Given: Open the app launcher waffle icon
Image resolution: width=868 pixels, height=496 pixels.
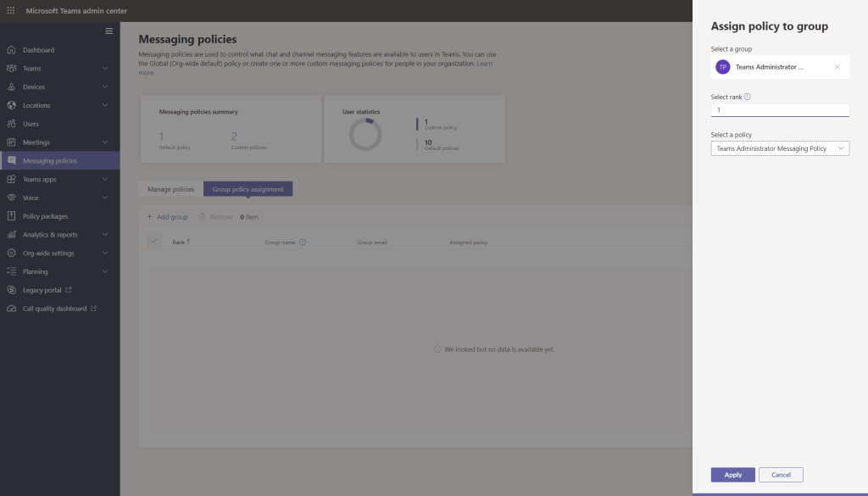Looking at the screenshot, I should 11,10.
